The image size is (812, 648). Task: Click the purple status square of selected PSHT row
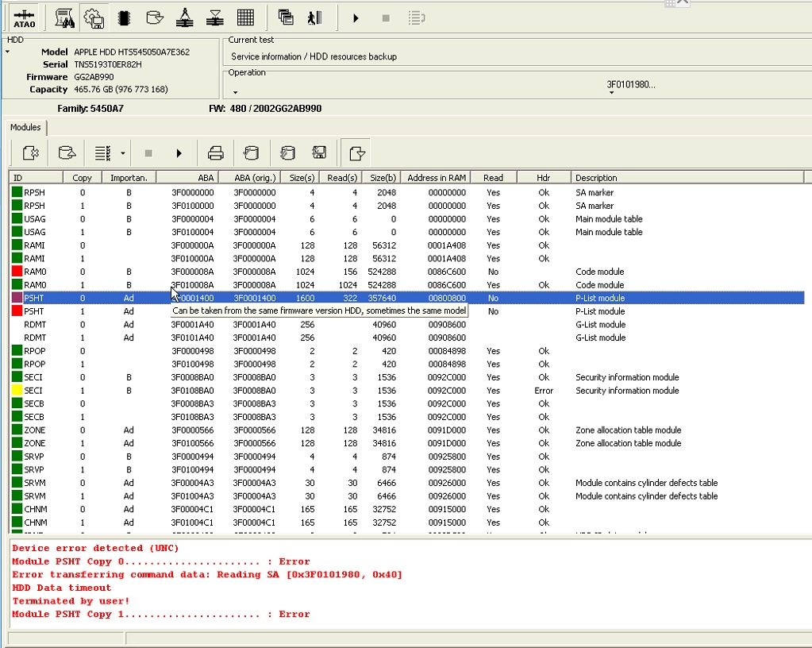(17, 298)
